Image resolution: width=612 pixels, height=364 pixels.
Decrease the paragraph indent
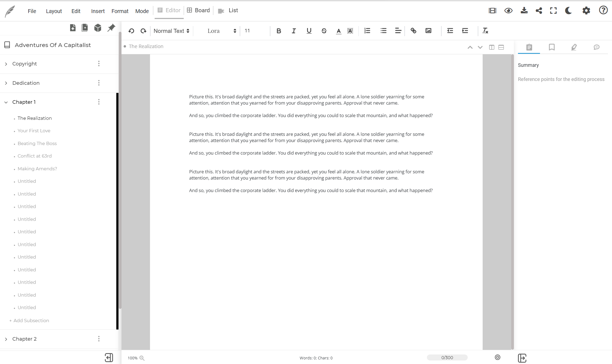click(450, 31)
